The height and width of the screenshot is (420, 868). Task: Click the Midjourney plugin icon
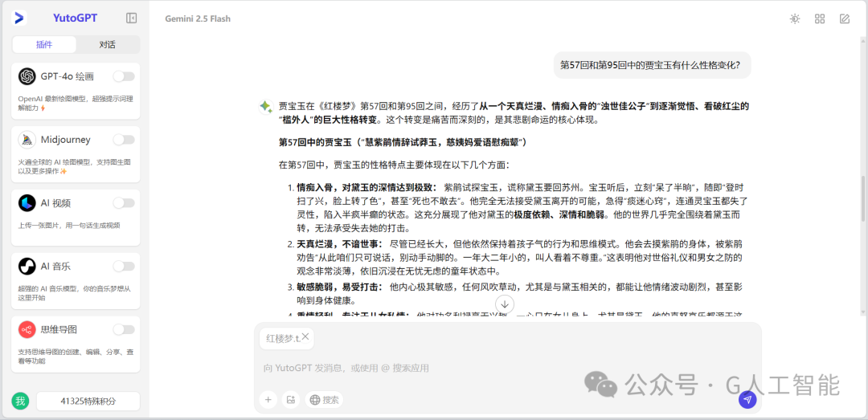27,140
